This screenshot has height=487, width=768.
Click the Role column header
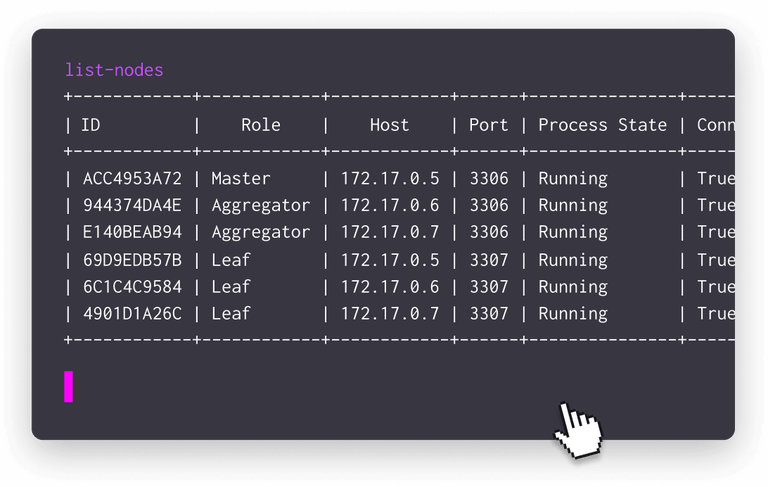coord(261,125)
